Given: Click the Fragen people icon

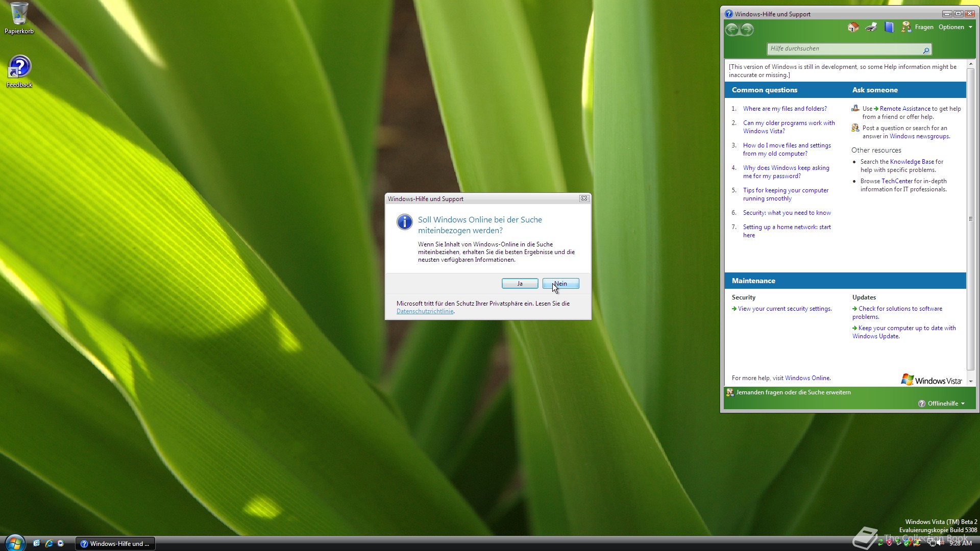Looking at the screenshot, I should [x=906, y=27].
